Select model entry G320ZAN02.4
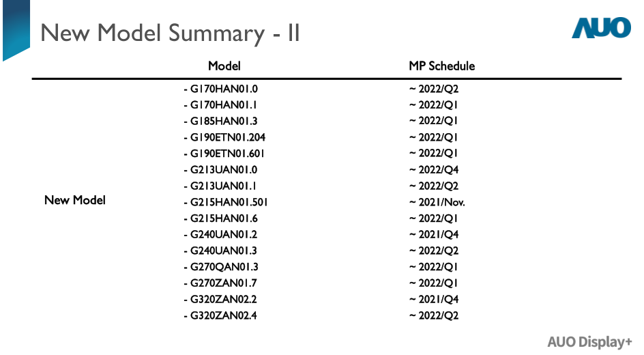This screenshot has height=355, width=644. coord(220,315)
